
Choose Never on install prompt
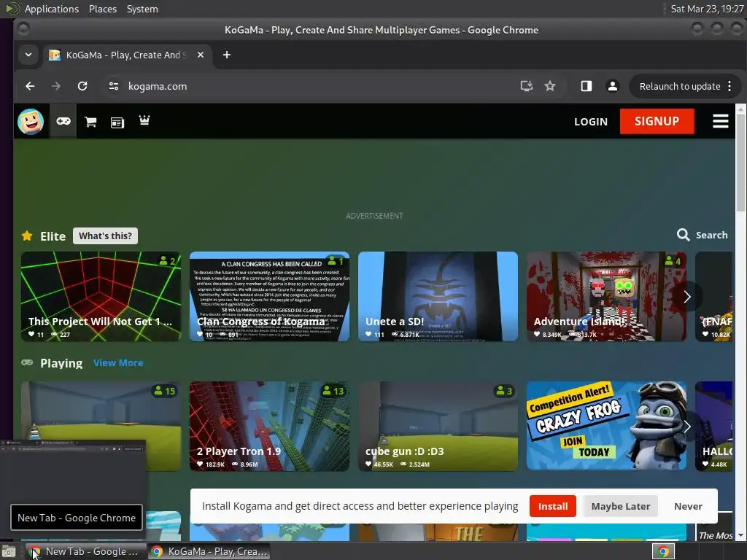coord(688,506)
